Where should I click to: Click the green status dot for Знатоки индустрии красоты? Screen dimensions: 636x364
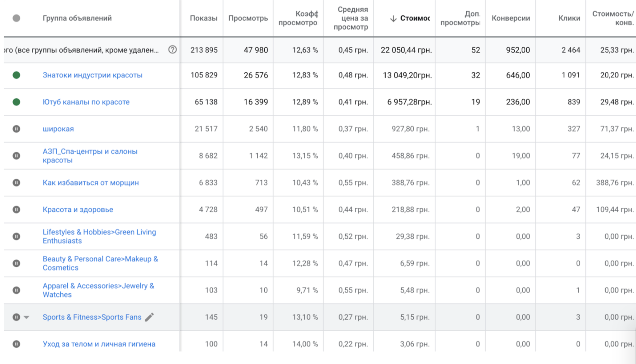coord(16,75)
